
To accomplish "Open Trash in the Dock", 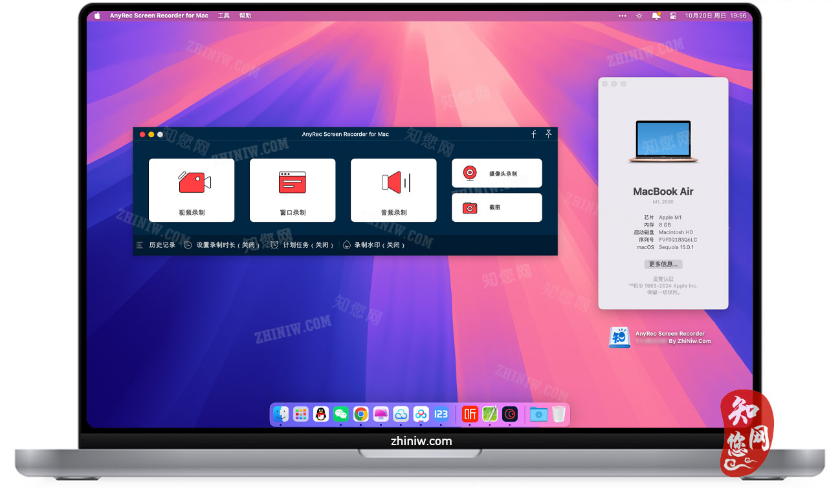I will (x=558, y=414).
